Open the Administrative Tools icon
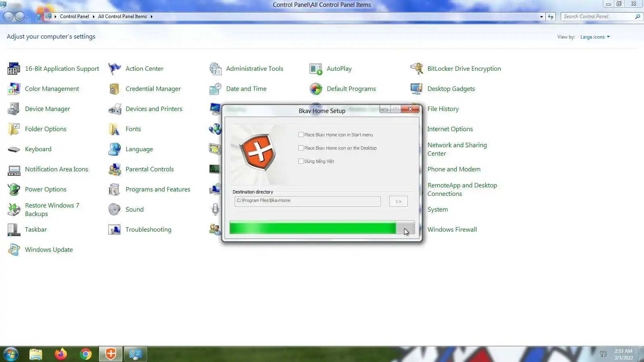 tap(215, 69)
